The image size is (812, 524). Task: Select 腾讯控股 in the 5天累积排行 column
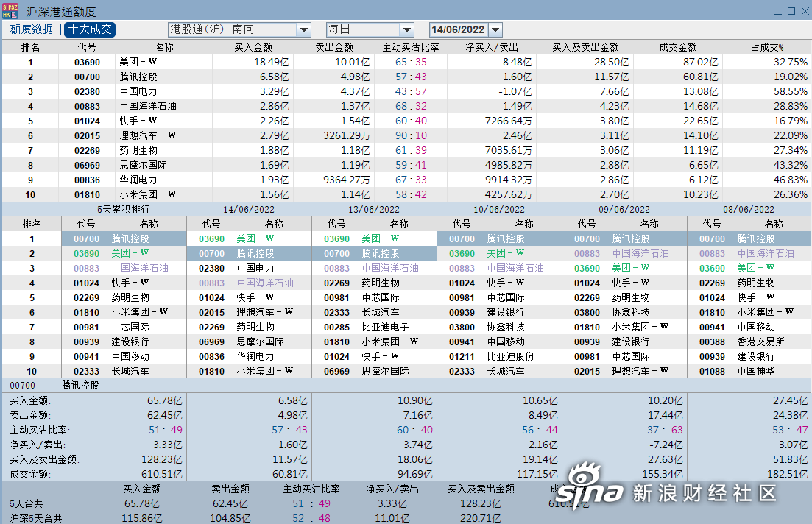coord(130,239)
